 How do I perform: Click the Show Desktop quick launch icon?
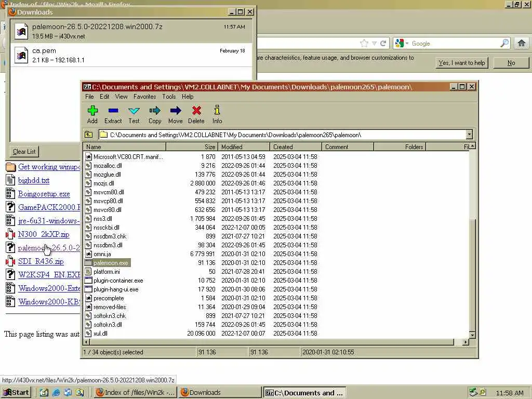click(44, 393)
